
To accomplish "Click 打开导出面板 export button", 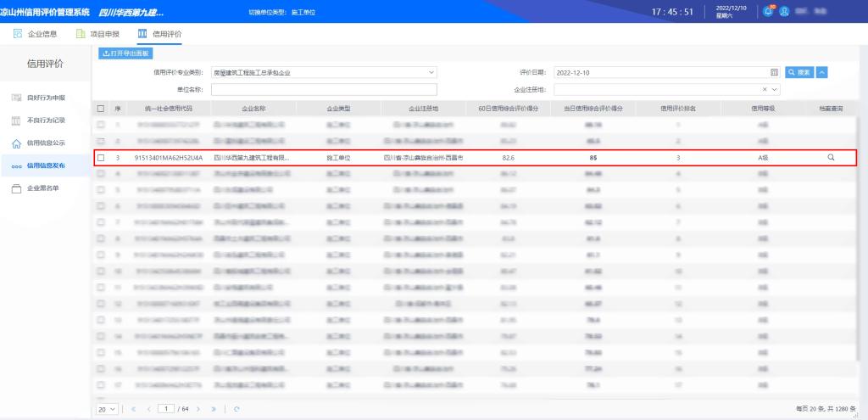I will pos(125,53).
